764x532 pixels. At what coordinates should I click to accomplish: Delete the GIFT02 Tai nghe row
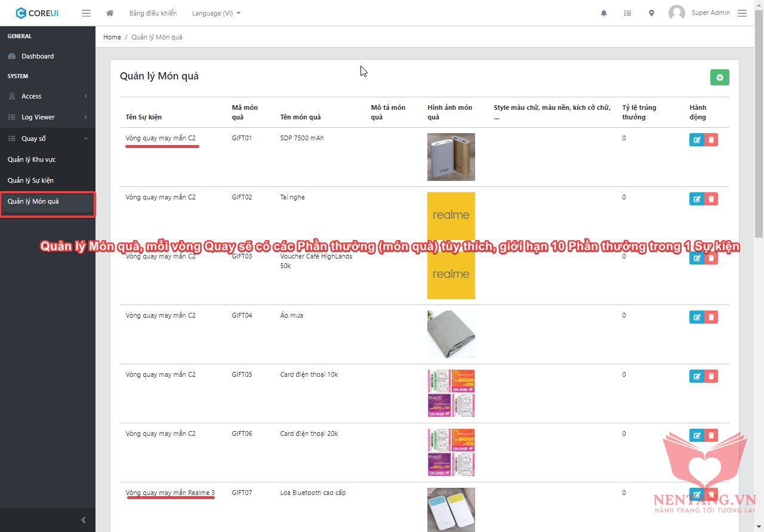pyautogui.click(x=711, y=199)
